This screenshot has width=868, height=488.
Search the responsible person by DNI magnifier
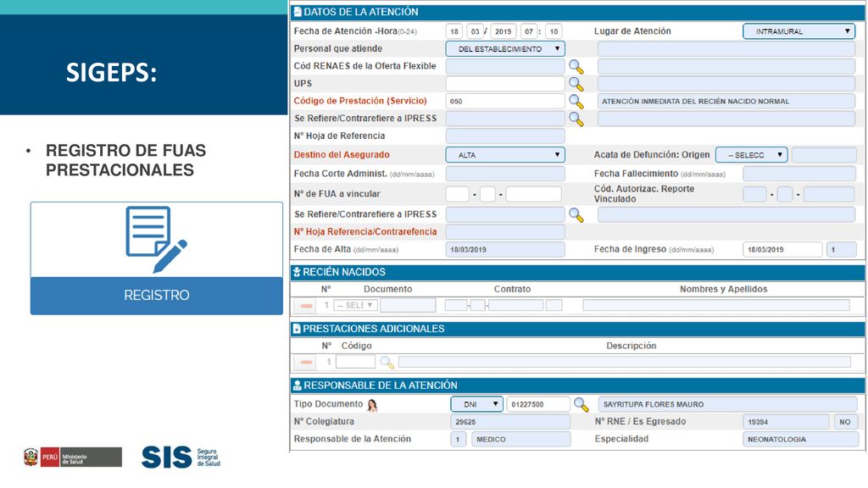581,405
